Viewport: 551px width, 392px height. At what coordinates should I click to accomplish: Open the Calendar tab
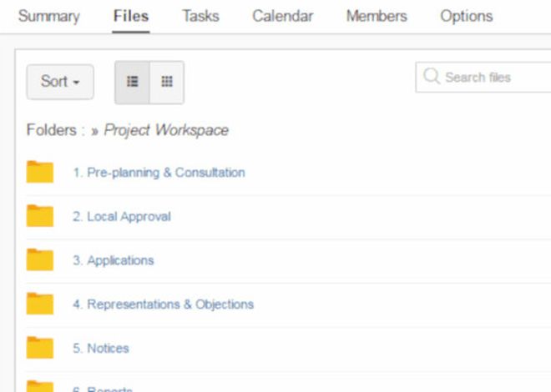(282, 16)
